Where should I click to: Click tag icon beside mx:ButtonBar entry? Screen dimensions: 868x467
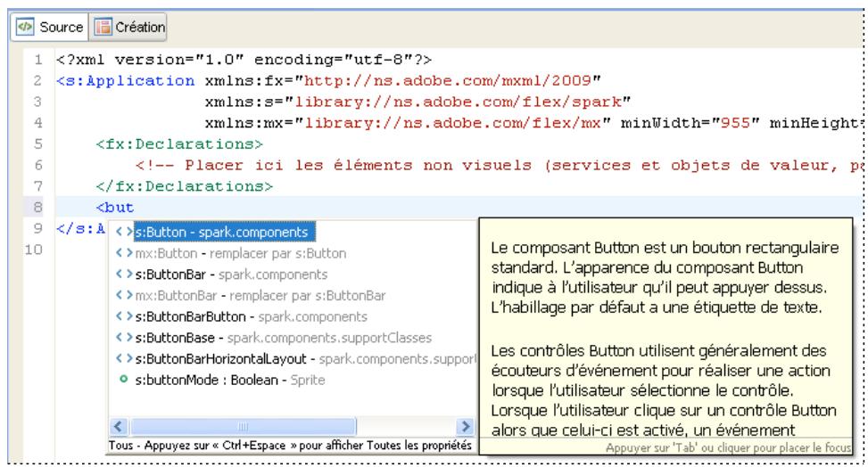pos(124,296)
